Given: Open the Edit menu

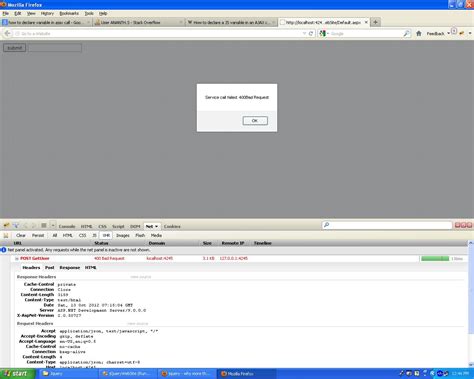Looking at the screenshot, I should (x=18, y=13).
